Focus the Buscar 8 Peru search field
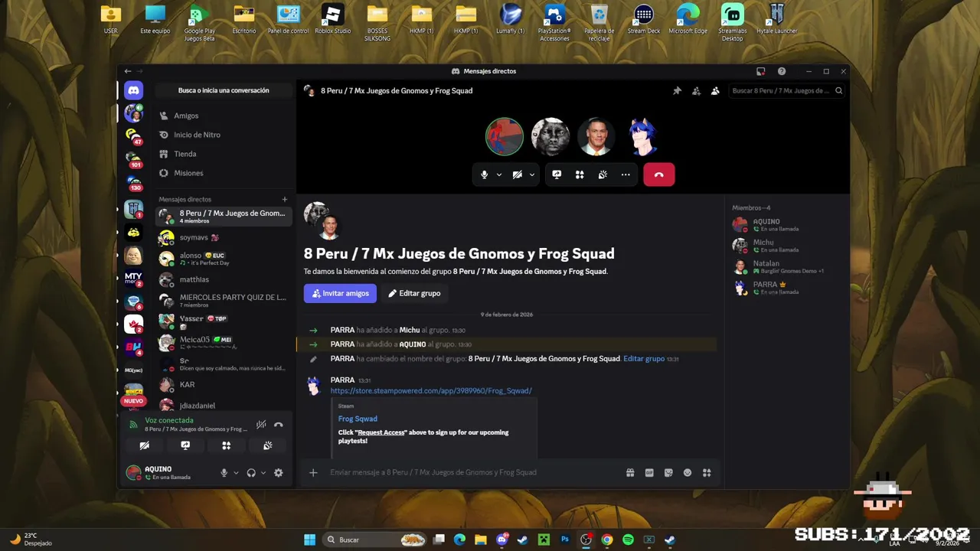 click(x=786, y=90)
